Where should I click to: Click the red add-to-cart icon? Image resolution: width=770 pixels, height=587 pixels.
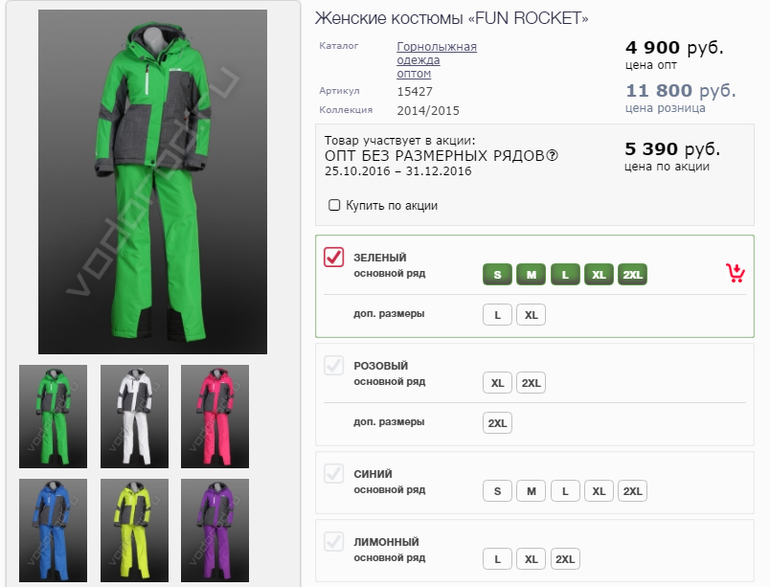[x=735, y=273]
